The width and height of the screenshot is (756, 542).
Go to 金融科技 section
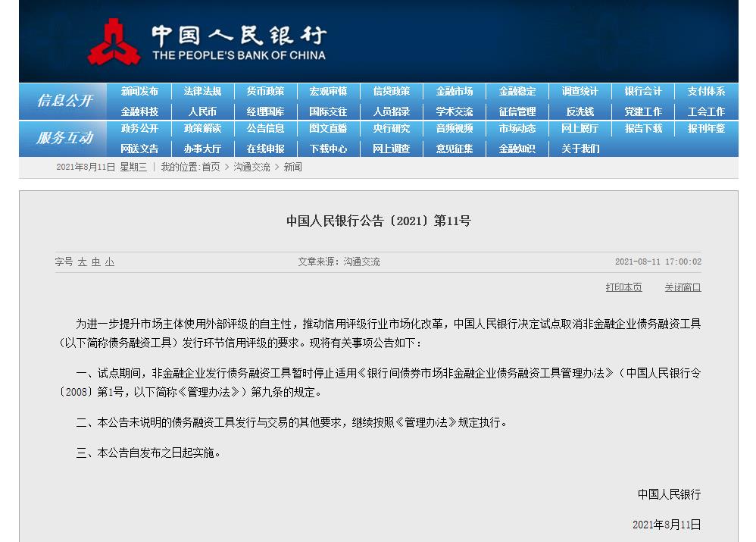(139, 111)
